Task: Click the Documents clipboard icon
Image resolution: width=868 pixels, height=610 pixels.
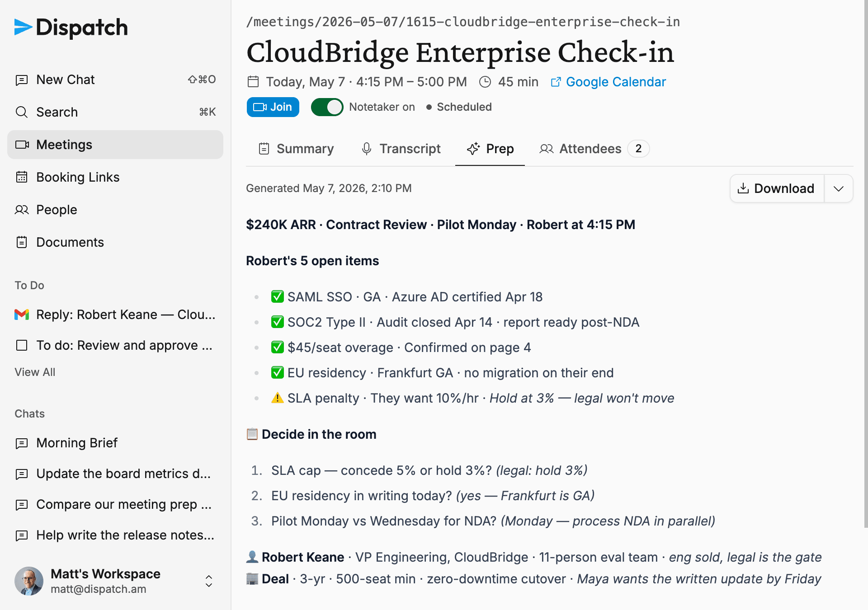Action: click(22, 242)
